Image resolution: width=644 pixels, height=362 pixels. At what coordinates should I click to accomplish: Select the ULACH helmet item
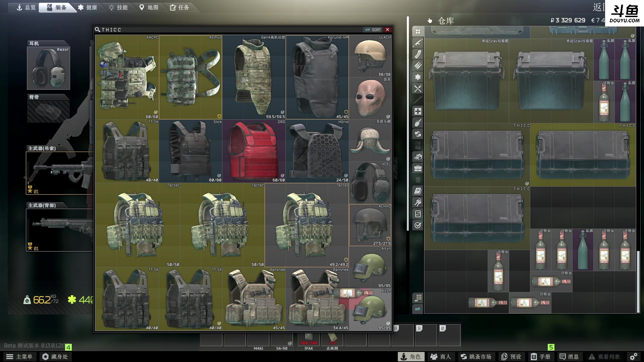[370, 56]
